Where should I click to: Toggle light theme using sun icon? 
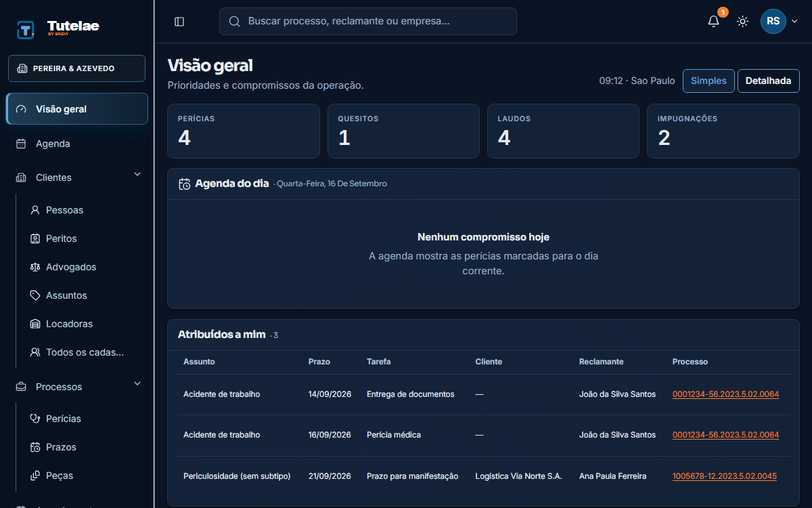click(743, 22)
